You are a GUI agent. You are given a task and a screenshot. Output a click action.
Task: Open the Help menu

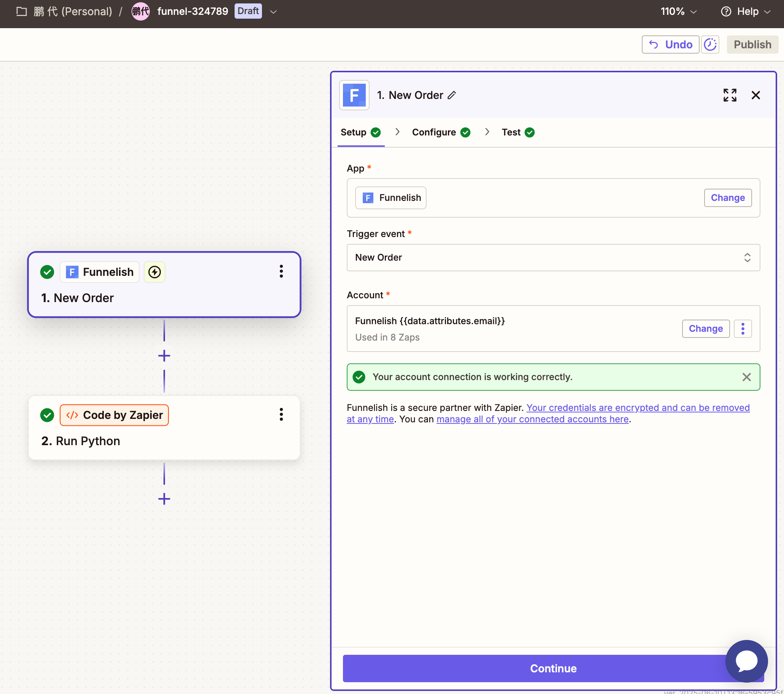tap(746, 11)
